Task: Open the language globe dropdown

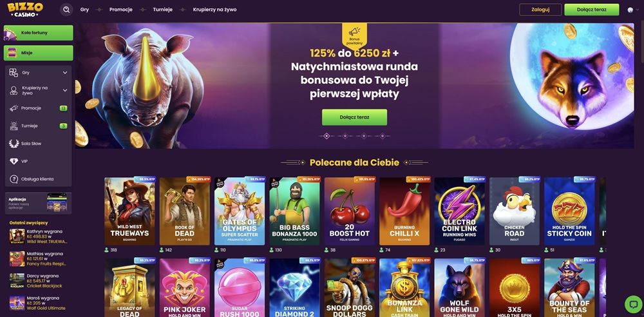Action: click(x=632, y=10)
